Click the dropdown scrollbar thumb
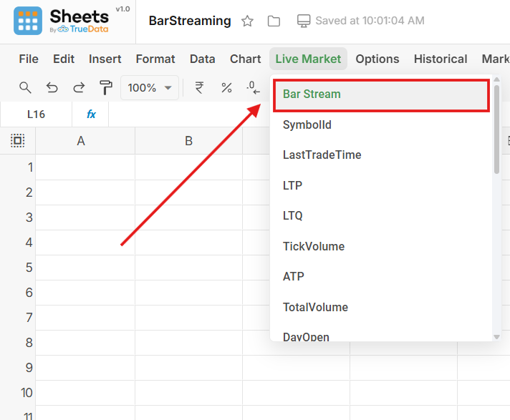The image size is (510, 420). tap(496, 130)
